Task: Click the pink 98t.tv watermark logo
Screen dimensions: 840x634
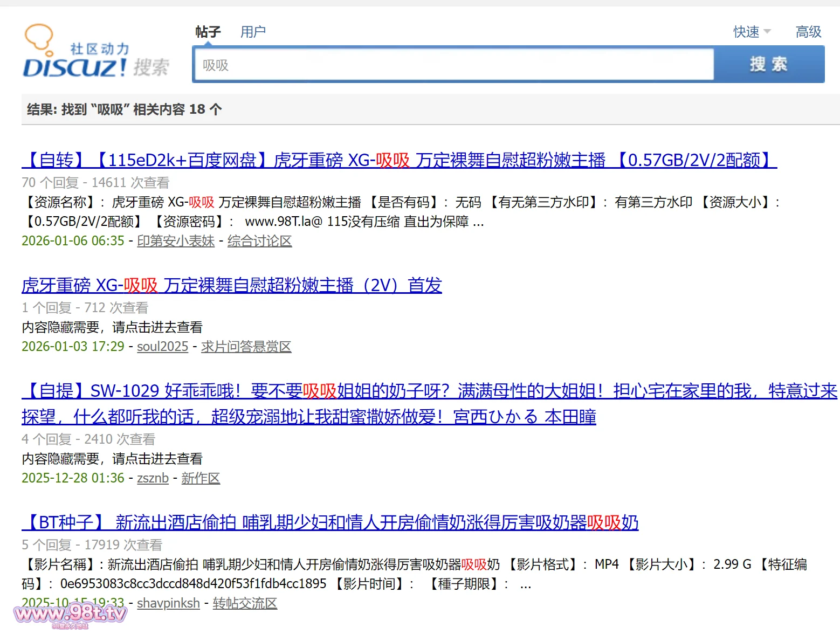Action: (x=70, y=615)
